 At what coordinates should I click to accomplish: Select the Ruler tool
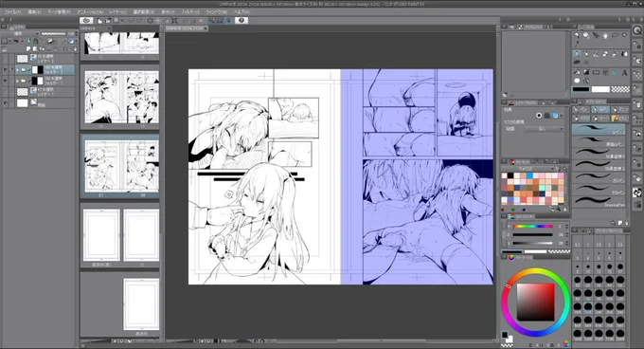[615, 72]
